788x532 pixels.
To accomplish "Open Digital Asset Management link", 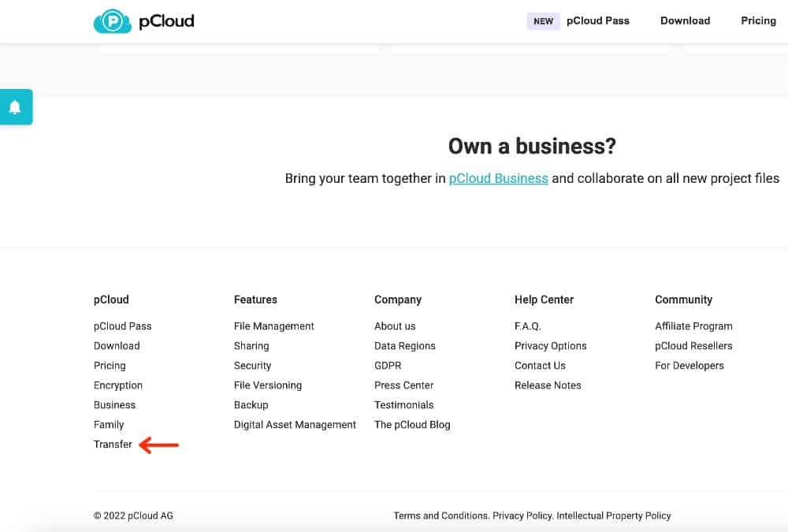I will click(x=295, y=424).
